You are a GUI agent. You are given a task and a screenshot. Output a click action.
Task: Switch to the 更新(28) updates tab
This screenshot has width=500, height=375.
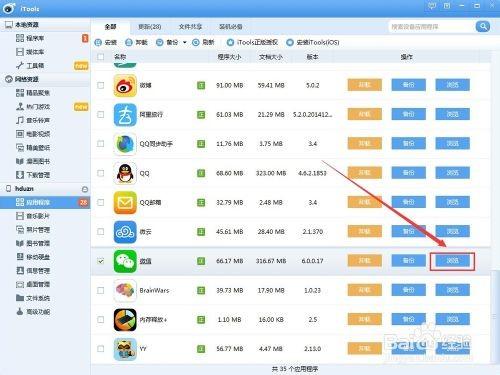tap(150, 26)
